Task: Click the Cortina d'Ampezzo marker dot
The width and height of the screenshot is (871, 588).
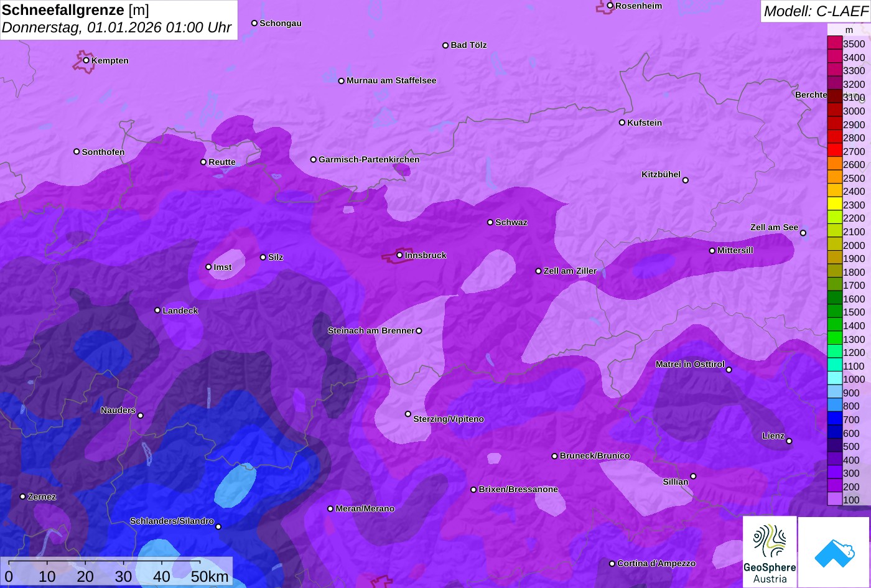Action: pos(612,564)
